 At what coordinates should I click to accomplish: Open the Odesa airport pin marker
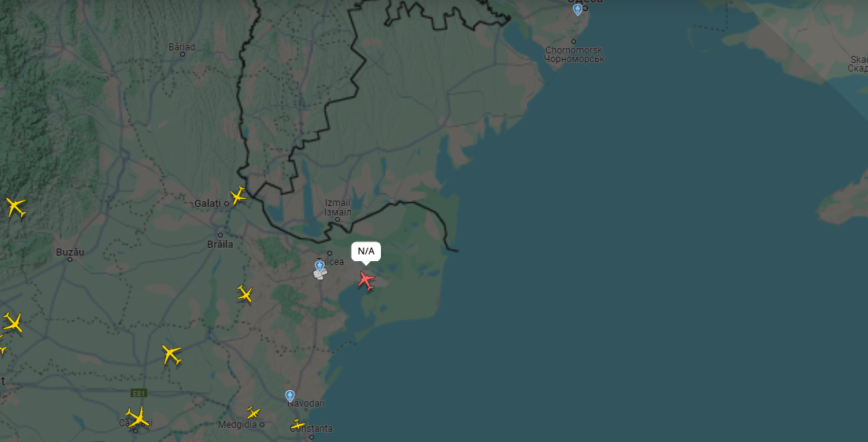coord(578,9)
